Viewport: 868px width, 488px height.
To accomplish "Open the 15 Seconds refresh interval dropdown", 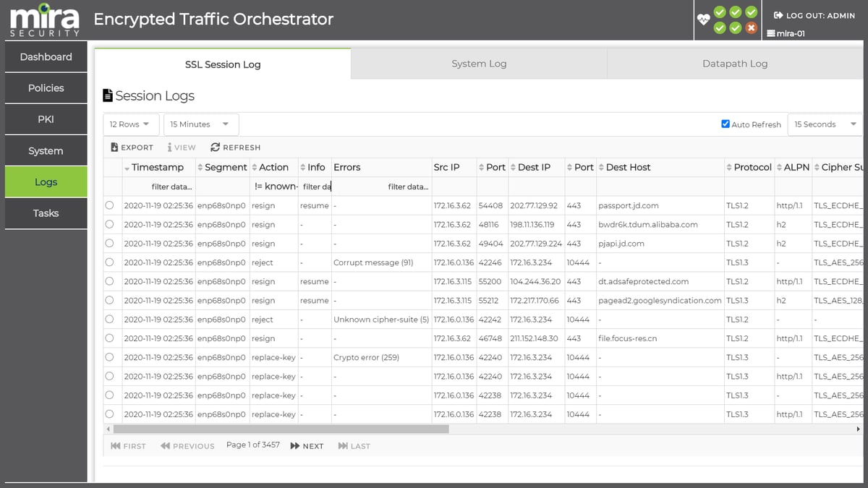I will click(x=824, y=124).
